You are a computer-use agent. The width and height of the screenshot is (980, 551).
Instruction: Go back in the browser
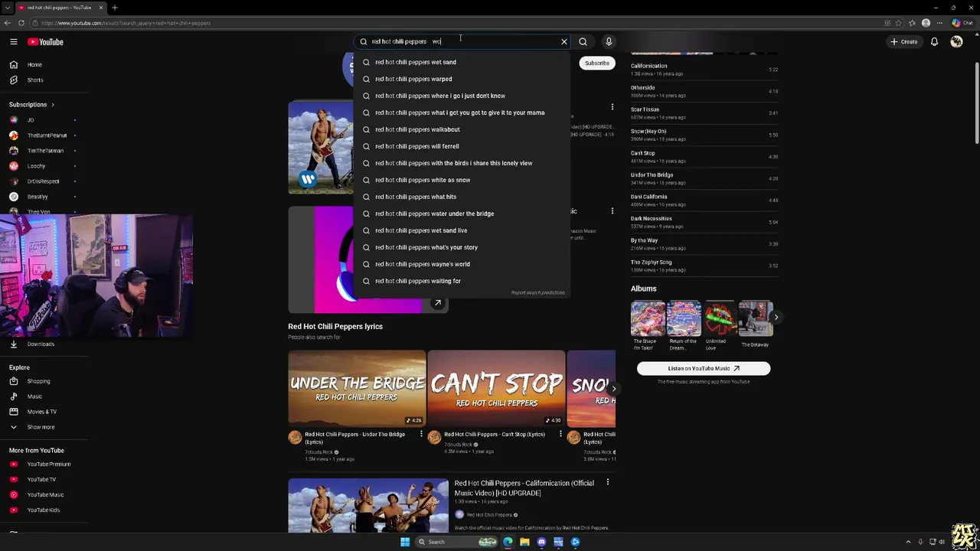pyautogui.click(x=7, y=23)
